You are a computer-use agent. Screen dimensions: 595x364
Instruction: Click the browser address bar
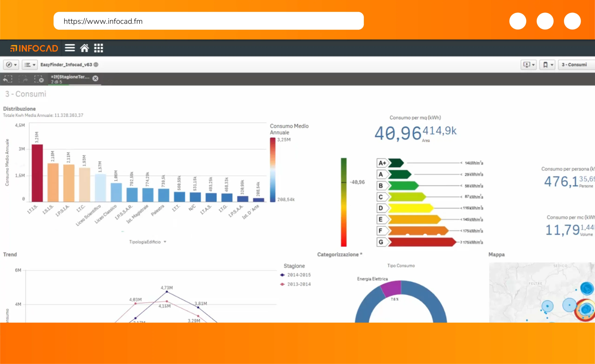click(209, 21)
